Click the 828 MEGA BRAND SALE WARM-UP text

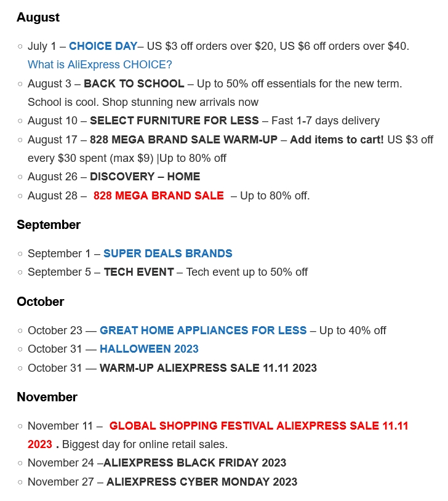pos(183,140)
